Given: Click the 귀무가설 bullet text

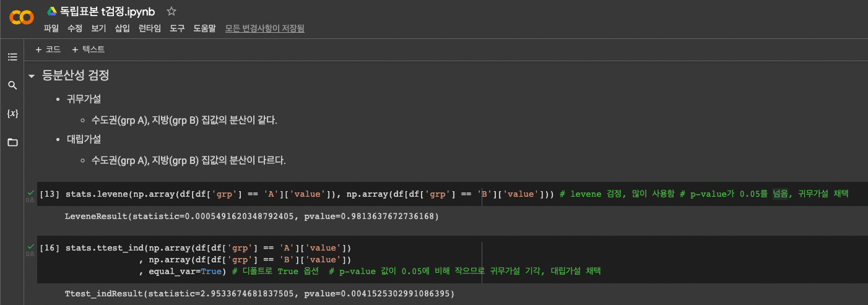Looking at the screenshot, I should (84, 98).
